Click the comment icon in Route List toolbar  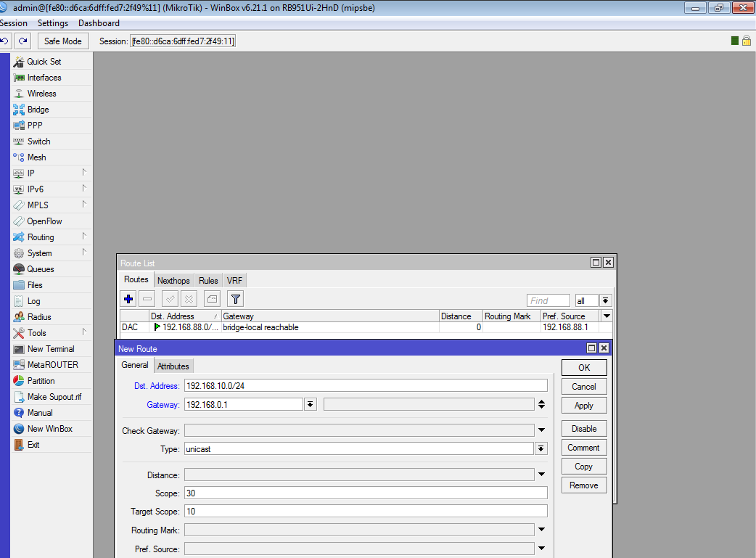(212, 299)
